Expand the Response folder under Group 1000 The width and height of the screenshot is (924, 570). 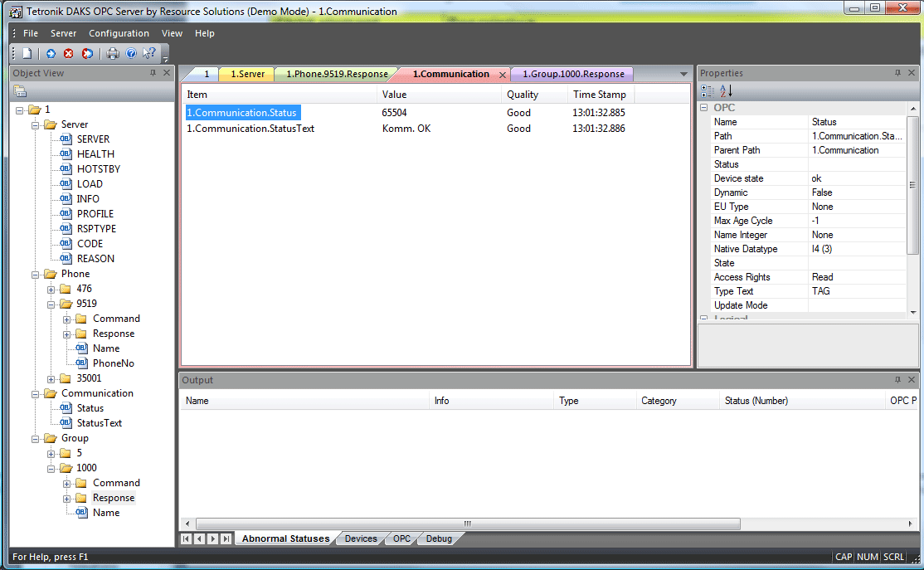click(67, 498)
